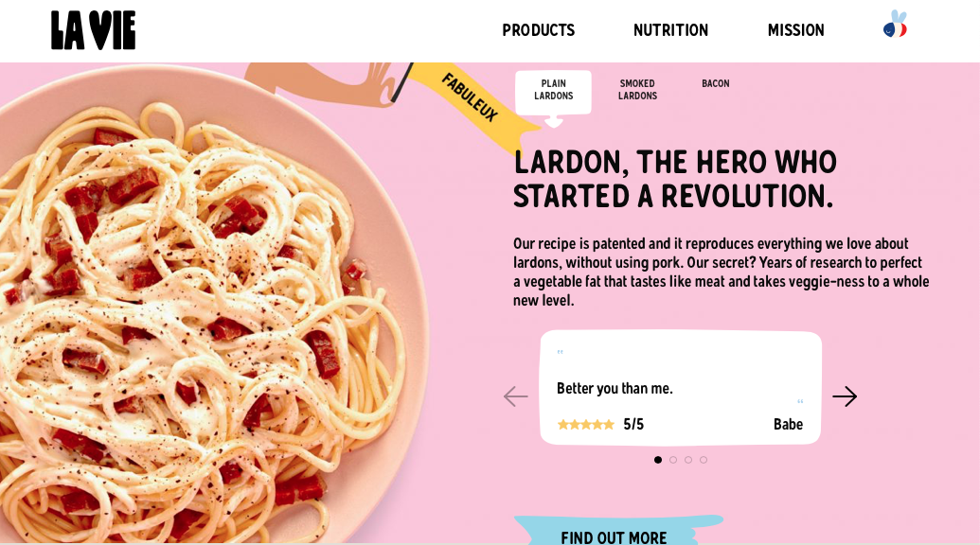Viewport: 980px width, 545px height.
Task: Advance to the next review with right arrow
Action: tap(845, 396)
